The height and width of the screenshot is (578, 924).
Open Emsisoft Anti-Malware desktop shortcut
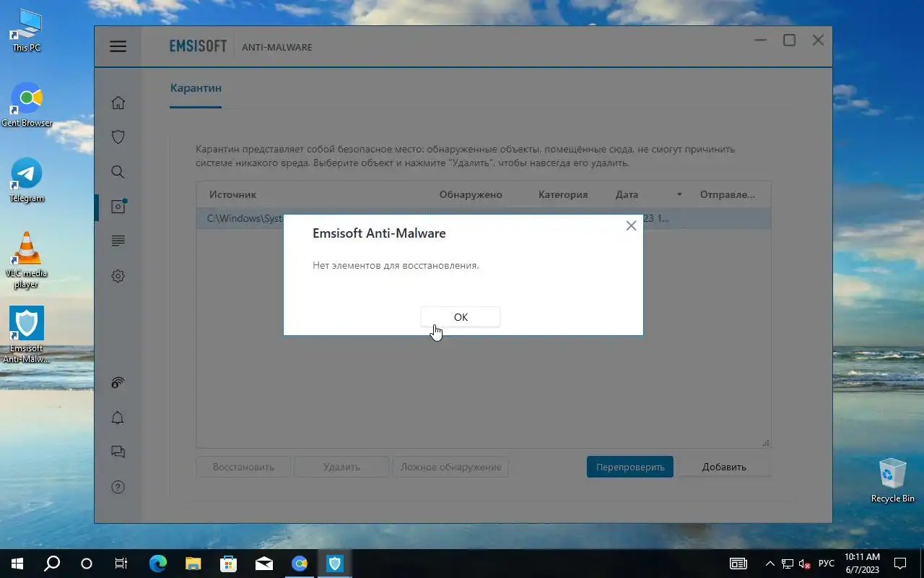coord(27,335)
